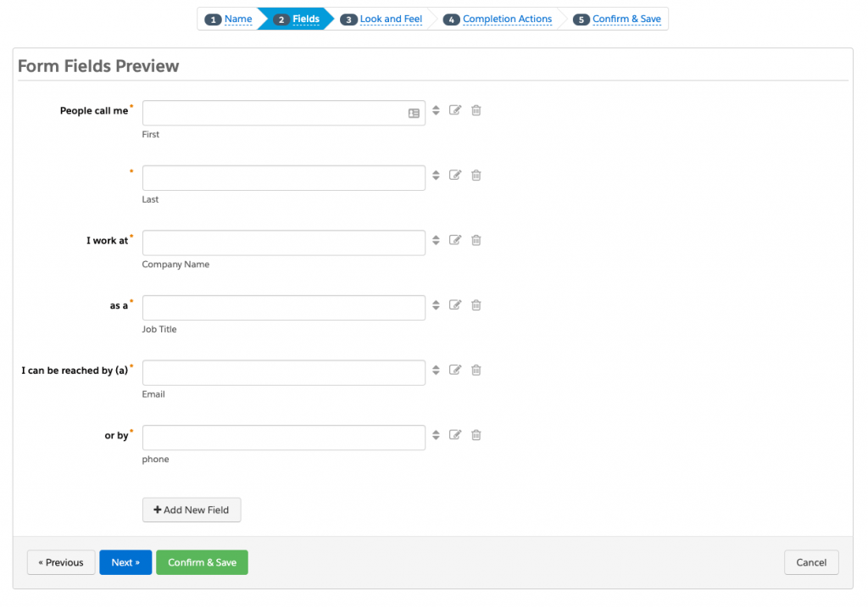Jump to the Confirm & Save step

(624, 19)
